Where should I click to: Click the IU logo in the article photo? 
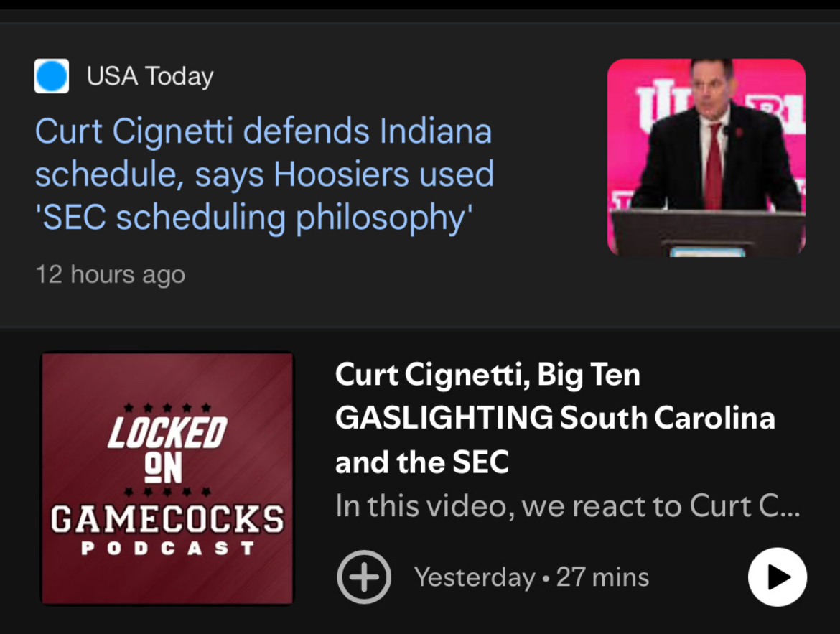coord(650,108)
